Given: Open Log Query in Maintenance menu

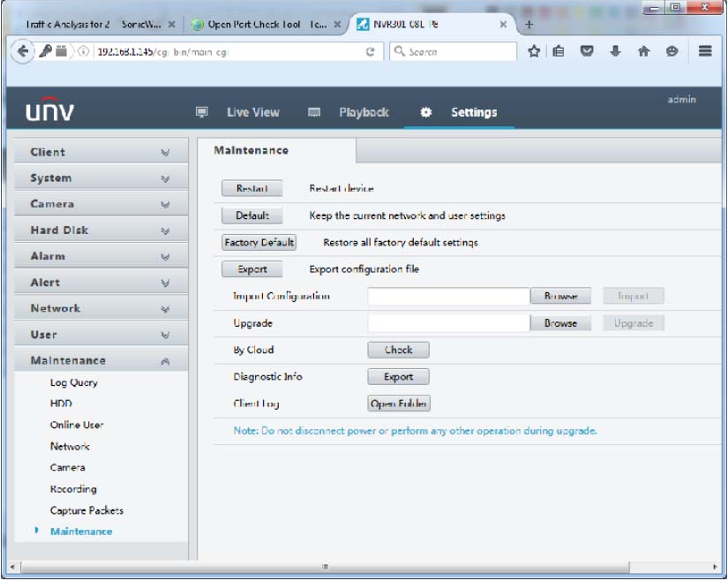Looking at the screenshot, I should coord(73,383).
